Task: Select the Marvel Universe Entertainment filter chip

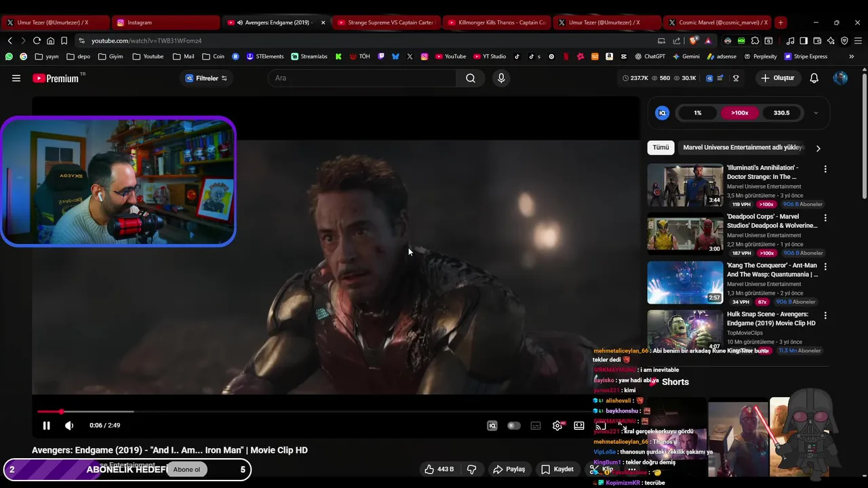Action: pyautogui.click(x=743, y=147)
